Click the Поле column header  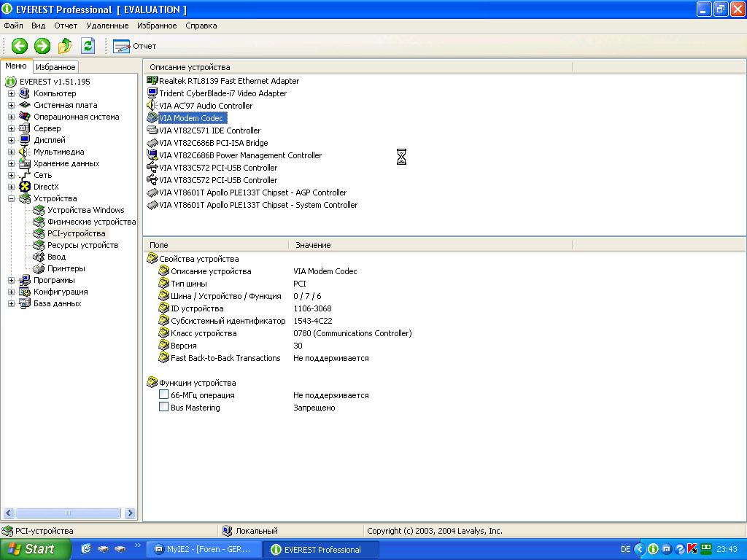(216, 245)
